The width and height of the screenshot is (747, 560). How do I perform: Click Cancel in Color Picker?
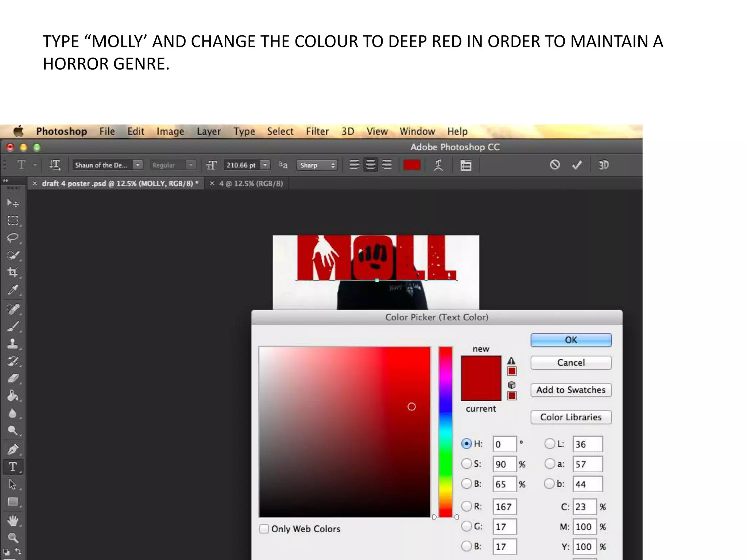571,362
